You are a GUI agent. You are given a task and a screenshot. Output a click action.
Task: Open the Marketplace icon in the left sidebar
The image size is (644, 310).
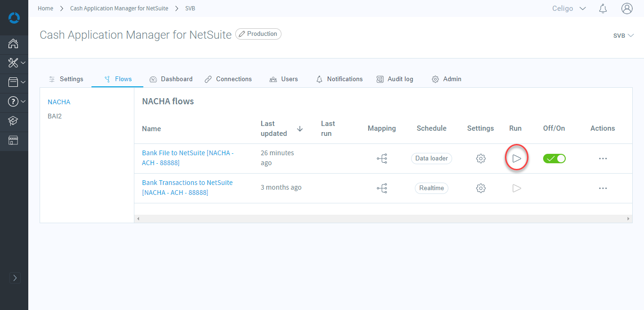14,140
